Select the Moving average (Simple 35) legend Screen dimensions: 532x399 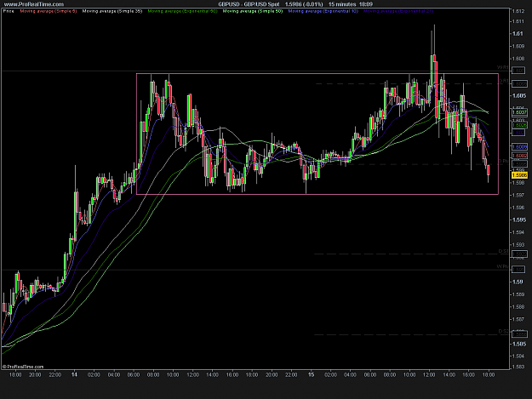tap(112, 11)
